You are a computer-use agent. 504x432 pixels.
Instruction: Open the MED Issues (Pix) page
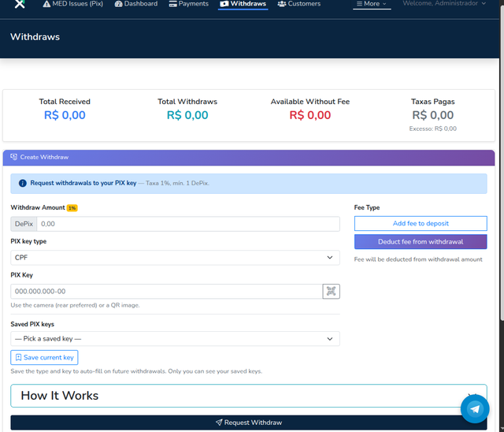73,4
